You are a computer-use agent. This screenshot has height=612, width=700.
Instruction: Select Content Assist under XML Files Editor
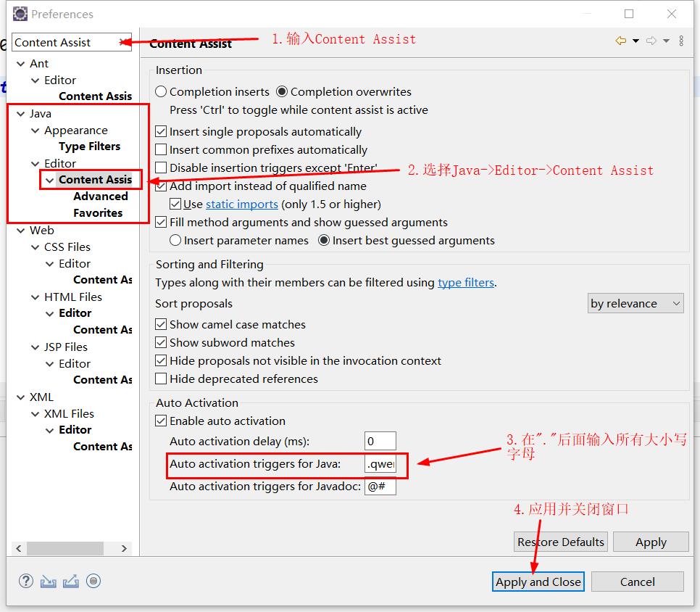103,446
